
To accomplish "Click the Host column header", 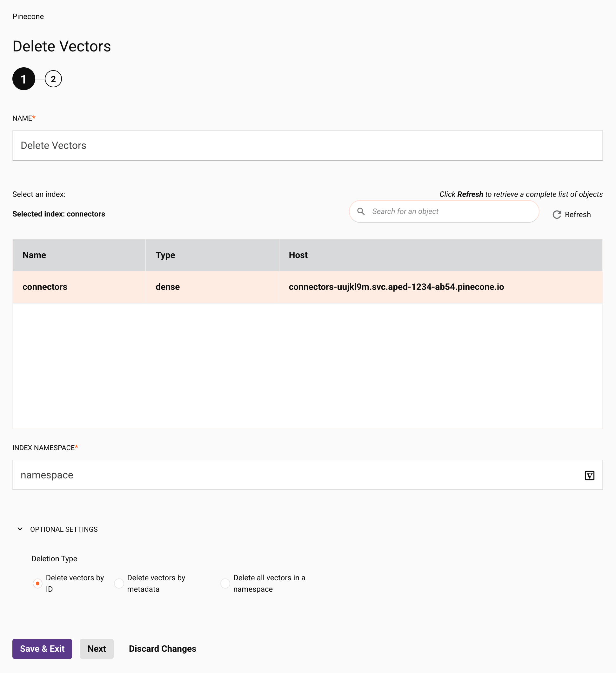I will click(x=441, y=255).
